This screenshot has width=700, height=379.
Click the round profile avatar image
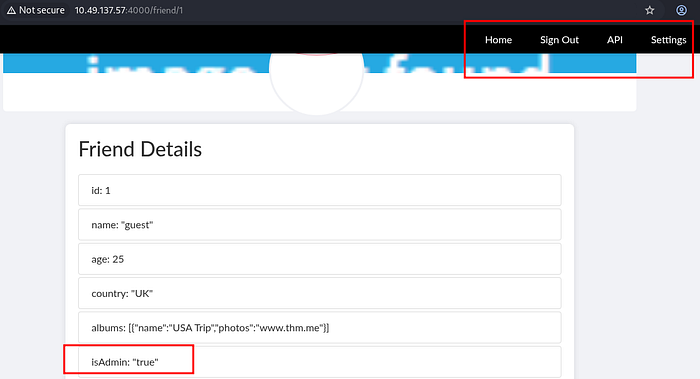click(x=317, y=83)
